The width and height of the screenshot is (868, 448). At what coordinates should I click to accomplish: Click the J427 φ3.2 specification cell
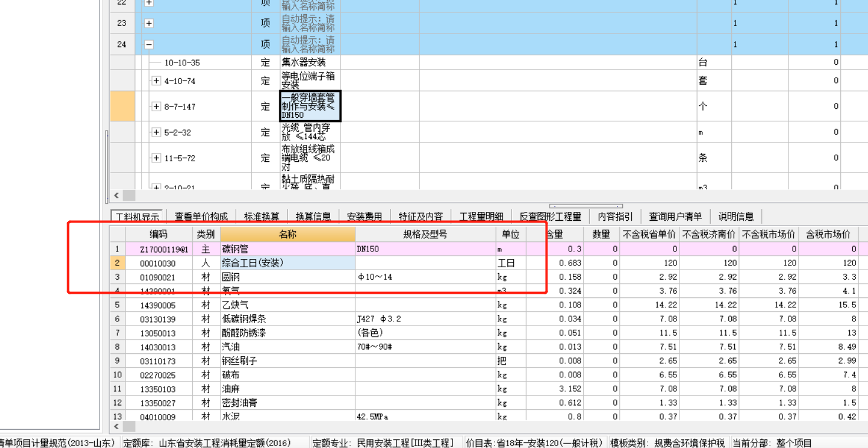(x=425, y=319)
